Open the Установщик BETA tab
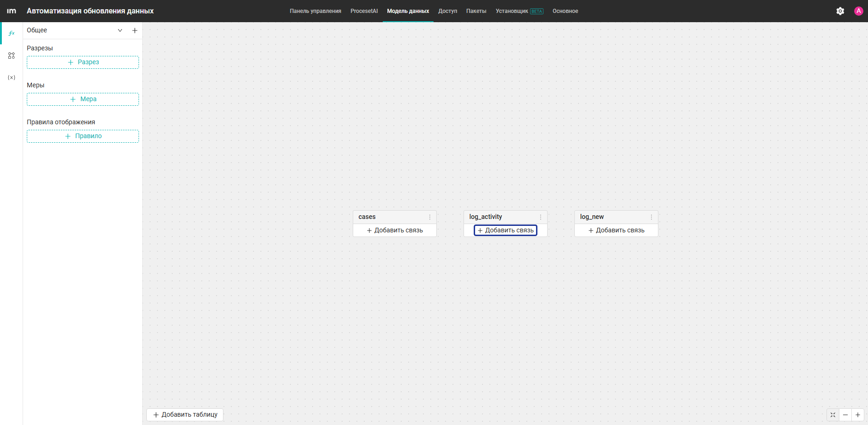 click(x=519, y=11)
